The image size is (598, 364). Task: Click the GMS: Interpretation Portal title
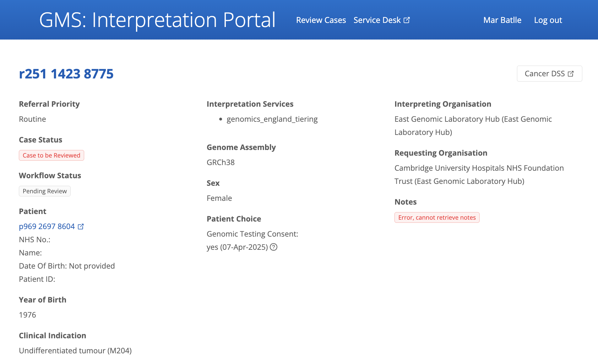(157, 20)
